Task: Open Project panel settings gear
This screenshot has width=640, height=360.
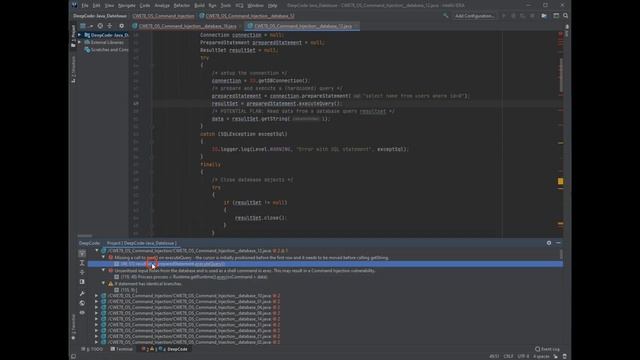Action: pos(121,26)
